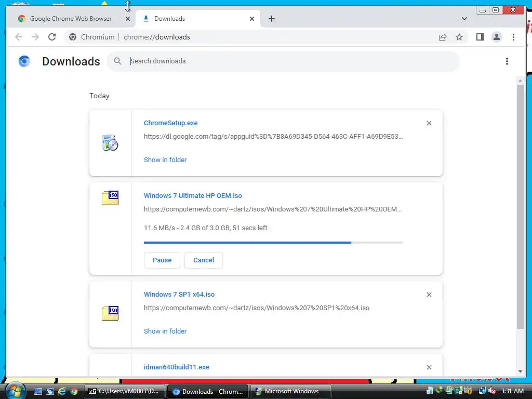Viewport: 532px width, 399px height.
Task: Open ChromeSetup.exe file link
Action: click(x=170, y=123)
